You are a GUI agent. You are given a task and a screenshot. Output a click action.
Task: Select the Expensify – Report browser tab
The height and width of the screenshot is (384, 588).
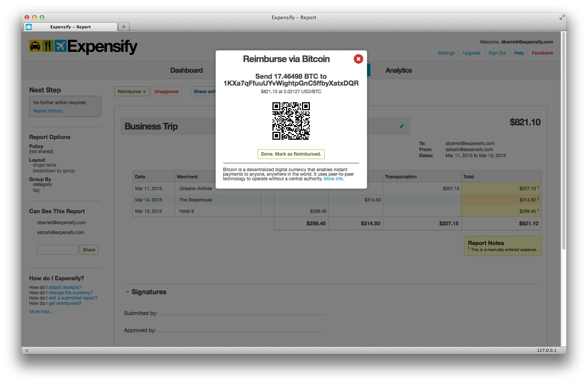71,27
